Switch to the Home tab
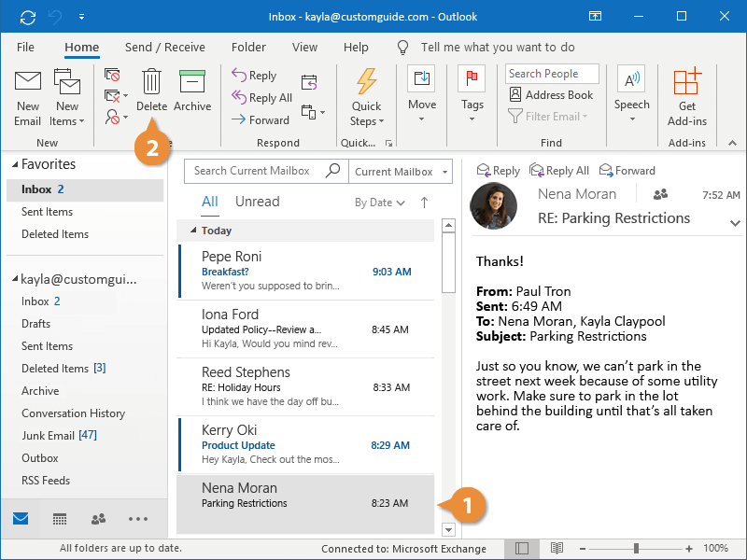747x560 pixels. coord(82,48)
